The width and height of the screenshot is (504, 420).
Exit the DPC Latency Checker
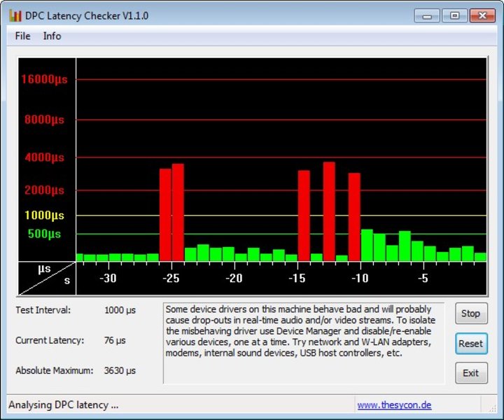click(471, 373)
